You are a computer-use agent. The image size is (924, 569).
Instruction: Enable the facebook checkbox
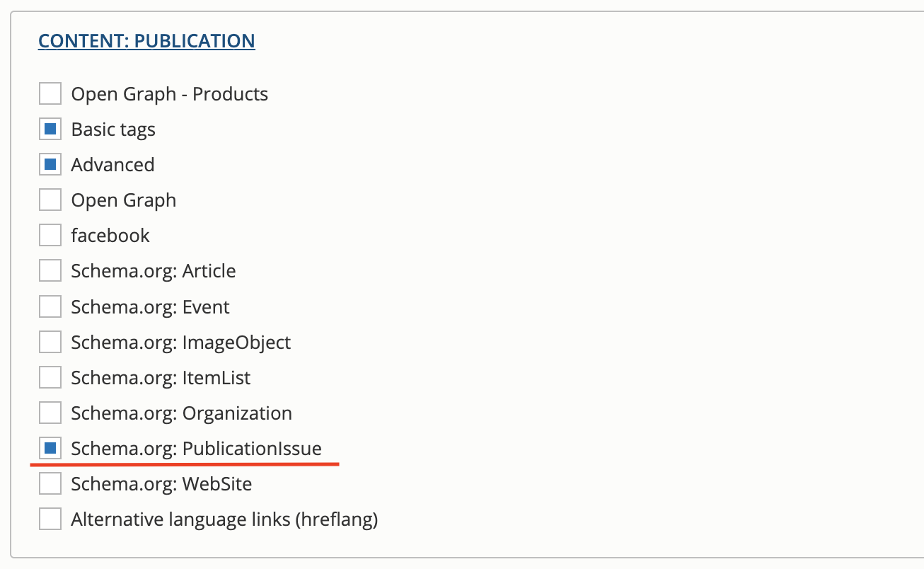(x=50, y=234)
